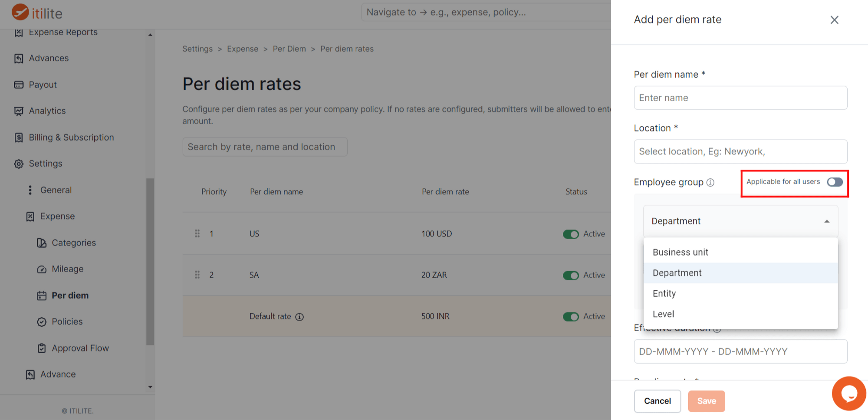The height and width of the screenshot is (420, 868).
Task: Deactivate the US per diem rate
Action: click(571, 234)
